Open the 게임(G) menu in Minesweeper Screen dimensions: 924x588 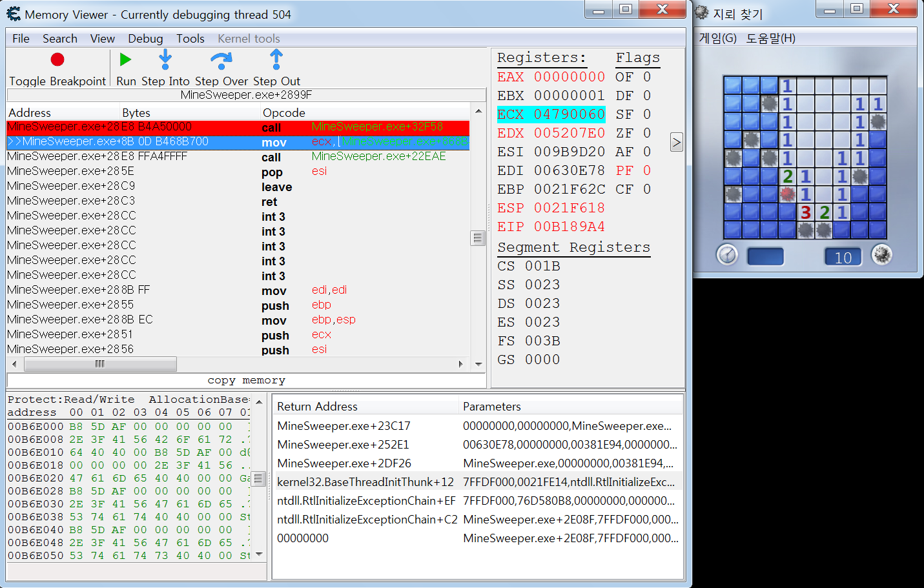pyautogui.click(x=717, y=38)
